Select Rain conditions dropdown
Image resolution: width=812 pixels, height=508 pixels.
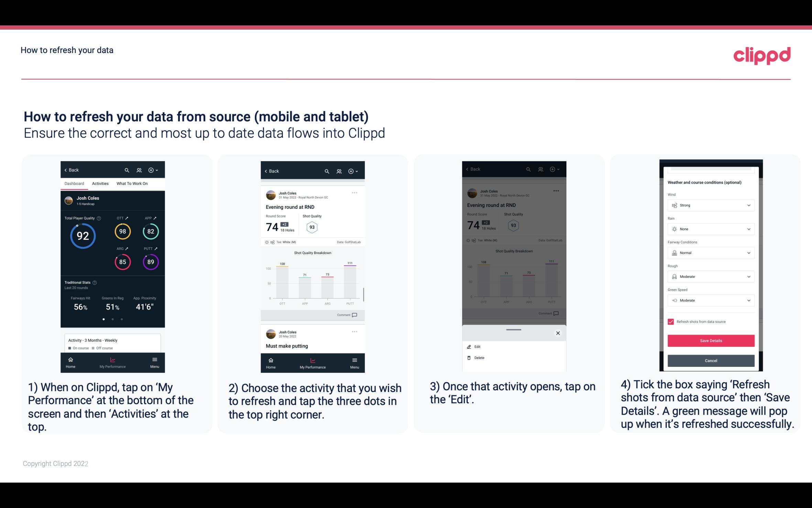coord(710,229)
